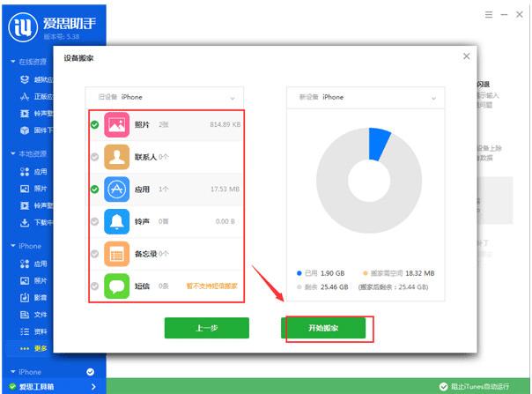This screenshot has width=532, height=394.
Task: Click the 设备搬家 dialog title
Action: pos(78,58)
